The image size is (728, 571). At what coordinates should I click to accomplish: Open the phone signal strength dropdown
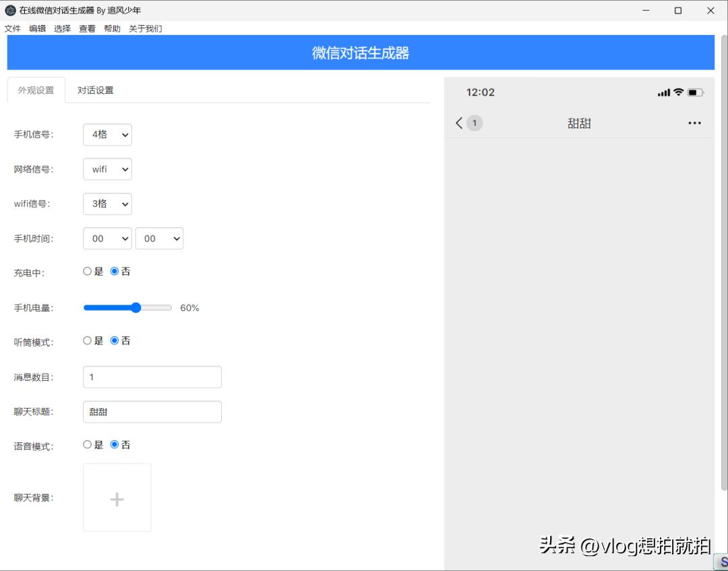pyautogui.click(x=107, y=134)
